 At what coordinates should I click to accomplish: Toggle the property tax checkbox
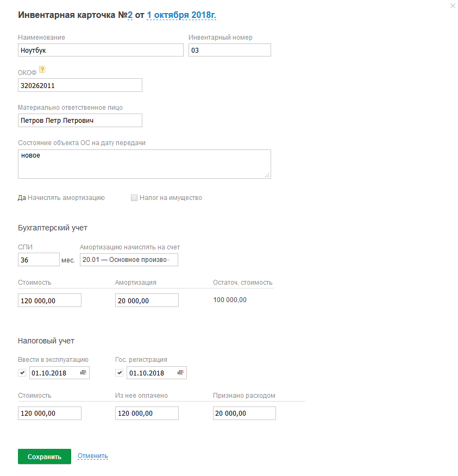tap(134, 198)
